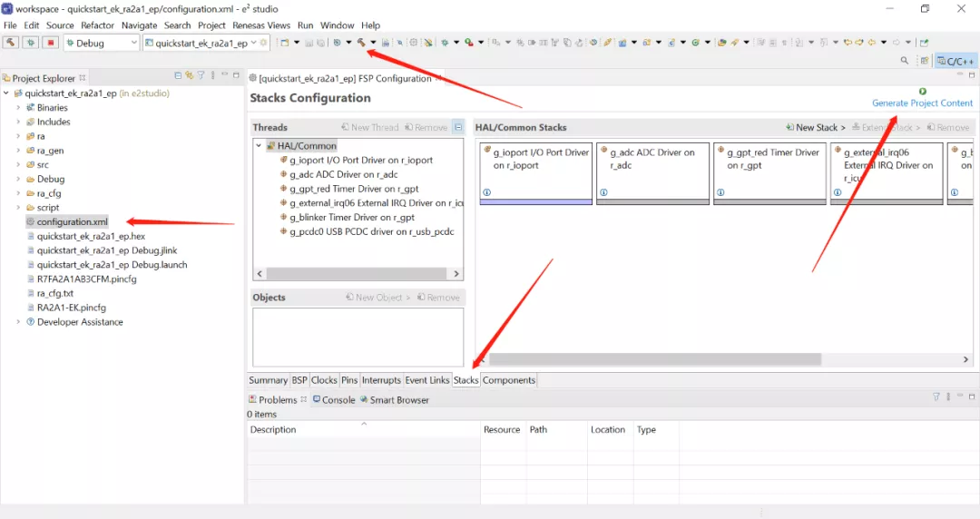Click Remove in HAL/Common Stacks header
This screenshot has width=980, height=519.
(x=947, y=127)
